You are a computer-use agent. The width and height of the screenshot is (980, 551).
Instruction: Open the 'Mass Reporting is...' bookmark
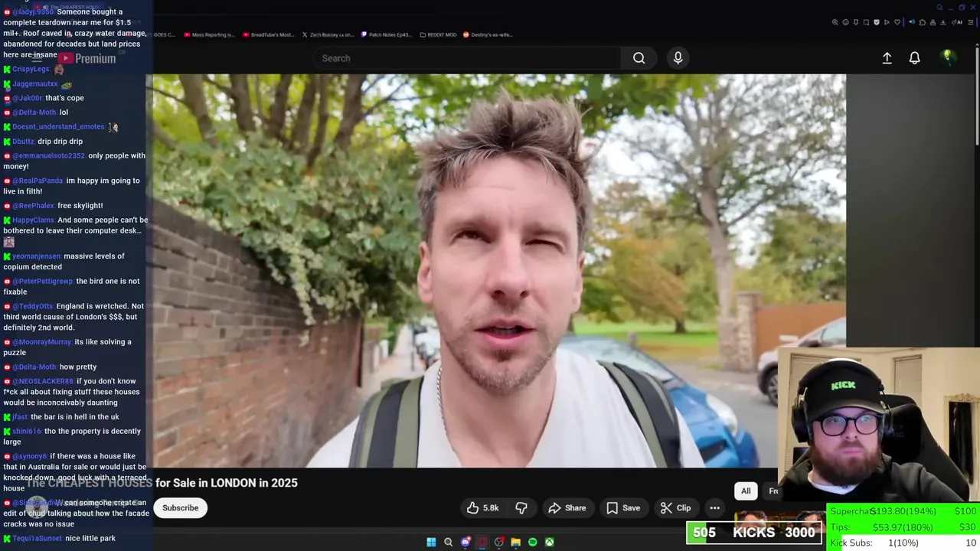click(x=209, y=34)
